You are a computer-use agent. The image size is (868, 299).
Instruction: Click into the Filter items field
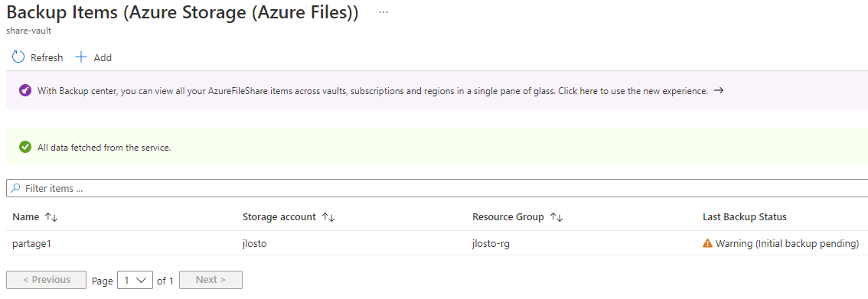437,188
